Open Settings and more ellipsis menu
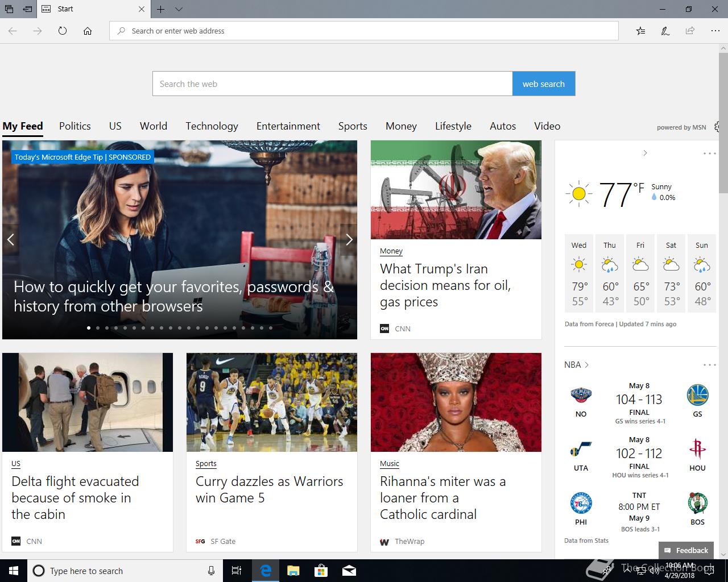Screen dimensions: 728x582 [715, 31]
